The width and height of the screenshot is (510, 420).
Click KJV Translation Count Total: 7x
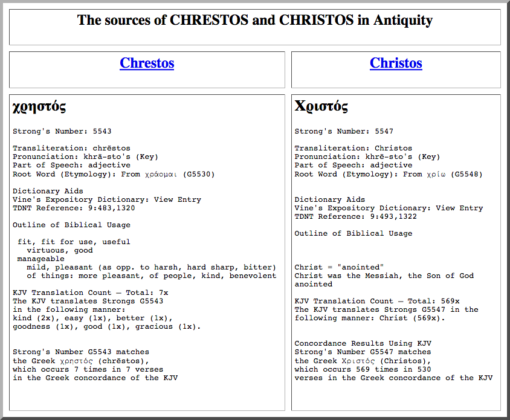[x=90, y=292]
